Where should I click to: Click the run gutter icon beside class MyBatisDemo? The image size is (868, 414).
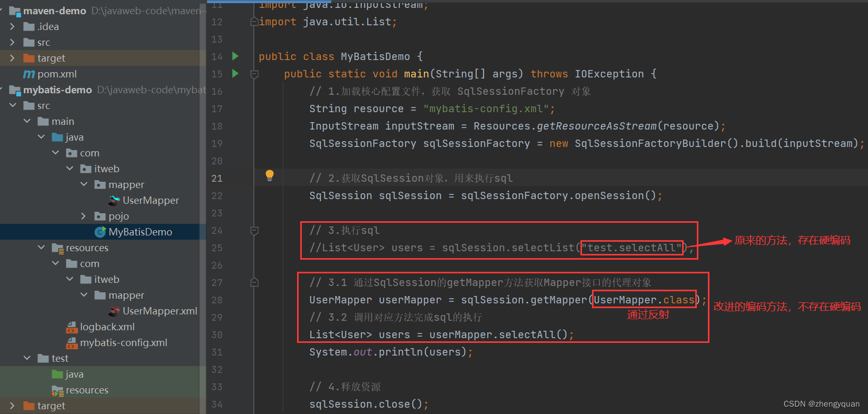tap(235, 56)
